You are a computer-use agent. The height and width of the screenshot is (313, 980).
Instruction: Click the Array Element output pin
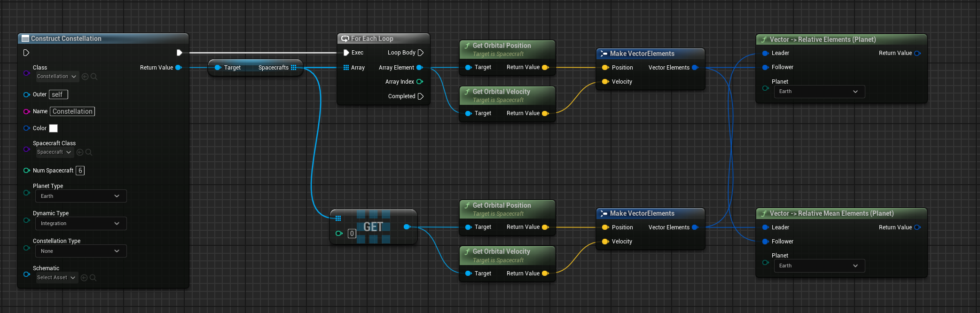coord(420,68)
